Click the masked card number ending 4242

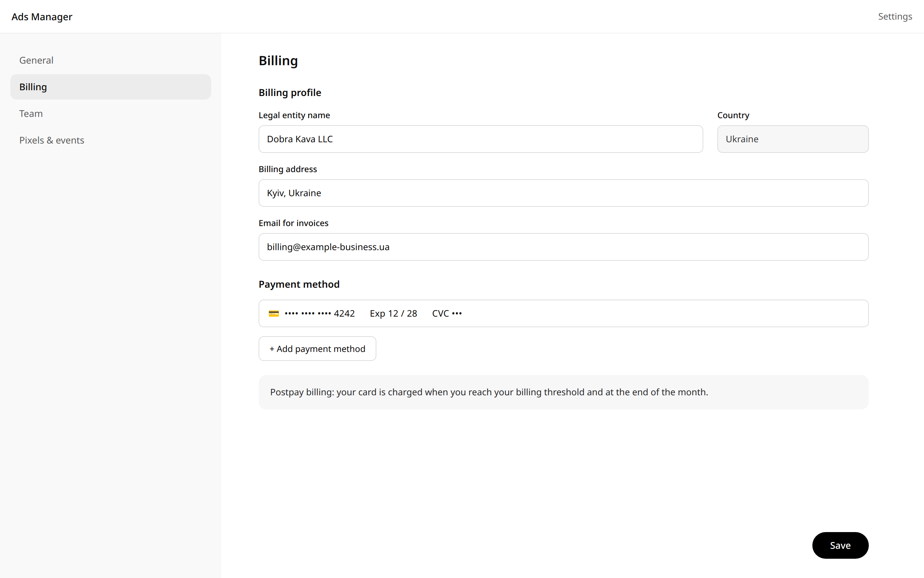[320, 313]
